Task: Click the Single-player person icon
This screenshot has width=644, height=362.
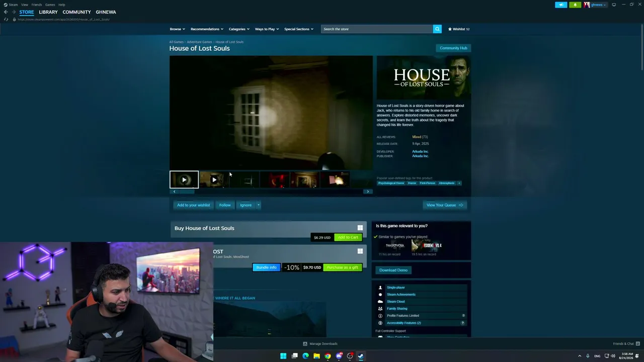Action: tap(380, 288)
